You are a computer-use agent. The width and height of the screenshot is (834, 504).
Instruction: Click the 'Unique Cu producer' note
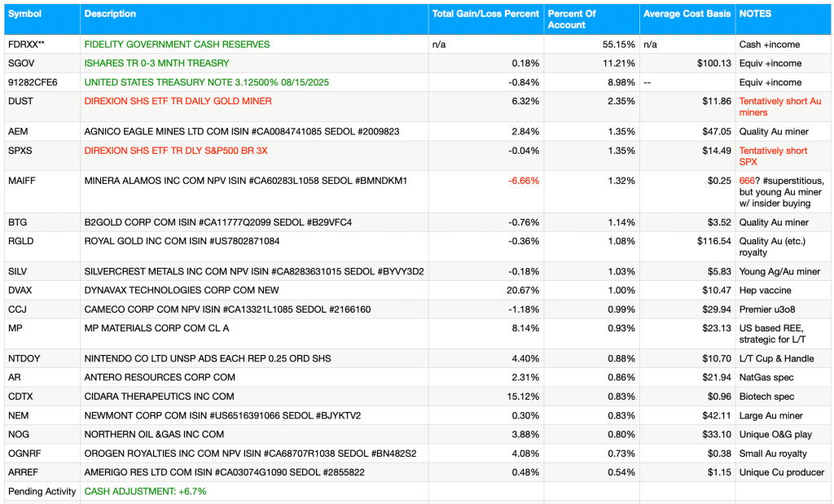782,472
